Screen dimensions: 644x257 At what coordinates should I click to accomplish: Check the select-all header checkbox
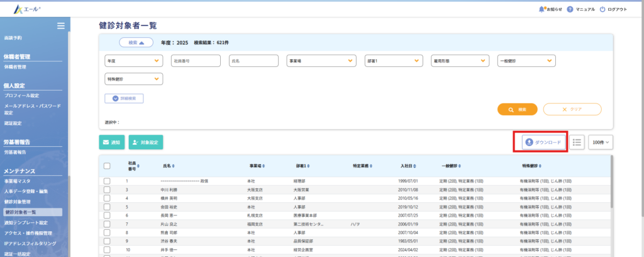(x=107, y=166)
